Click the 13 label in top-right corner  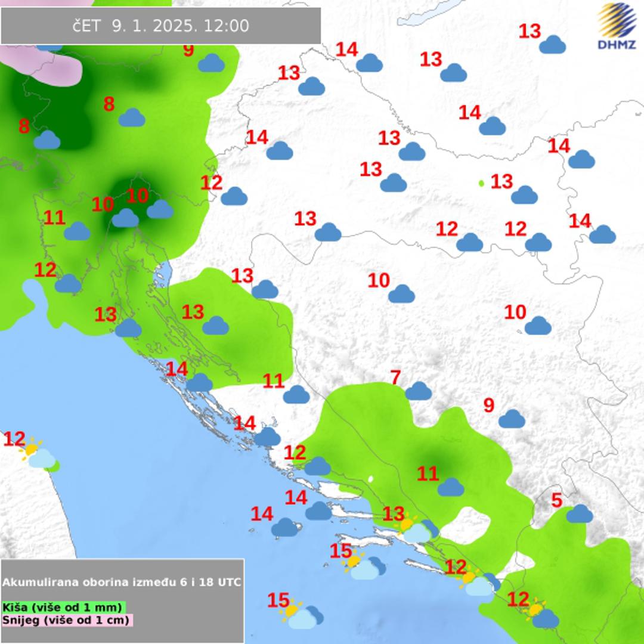pos(530,31)
